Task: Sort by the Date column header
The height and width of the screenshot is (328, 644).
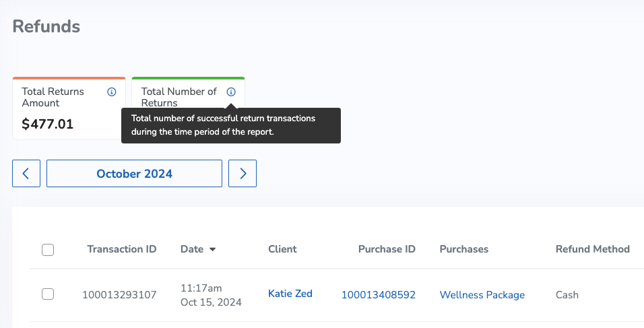Action: click(192, 249)
